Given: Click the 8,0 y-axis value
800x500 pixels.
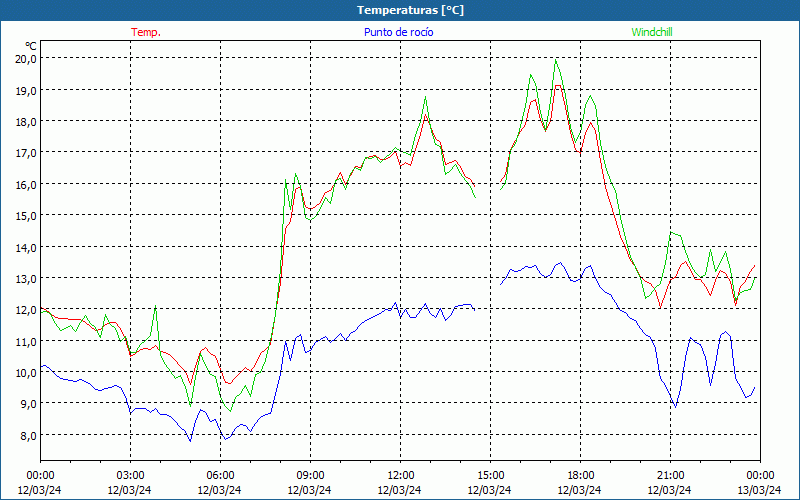Looking at the screenshot, I should tap(28, 435).
